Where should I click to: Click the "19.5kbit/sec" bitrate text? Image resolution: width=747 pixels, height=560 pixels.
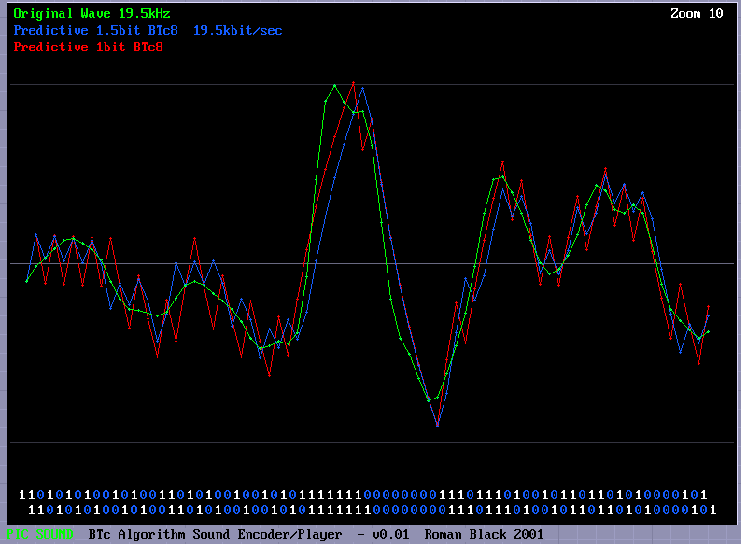pyautogui.click(x=237, y=30)
